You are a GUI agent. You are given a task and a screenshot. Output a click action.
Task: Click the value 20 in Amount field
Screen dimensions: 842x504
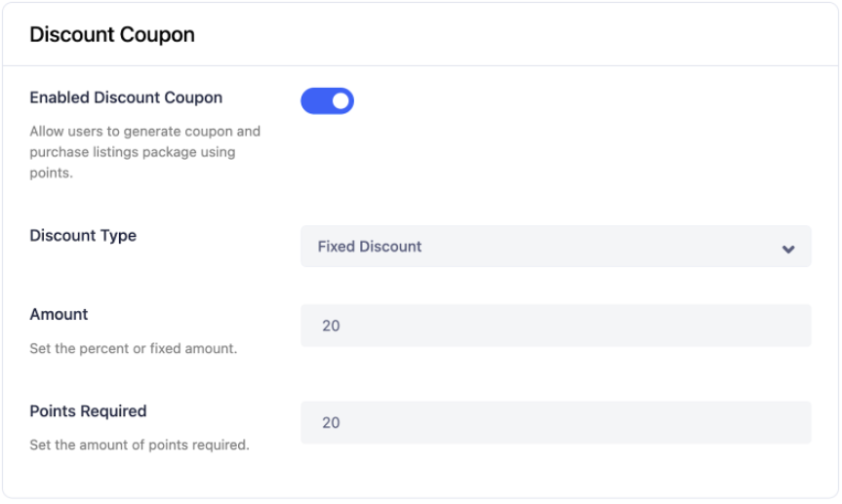(331, 326)
